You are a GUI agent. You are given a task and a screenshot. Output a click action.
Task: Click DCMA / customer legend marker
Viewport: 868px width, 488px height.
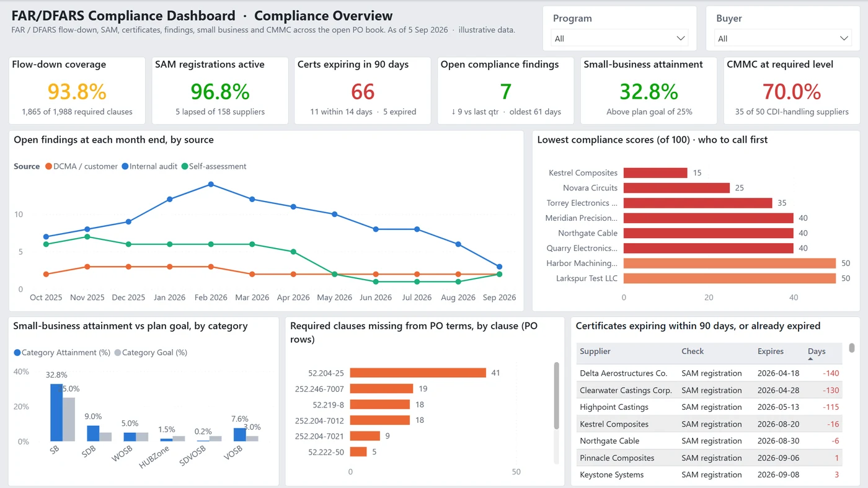pos(48,166)
